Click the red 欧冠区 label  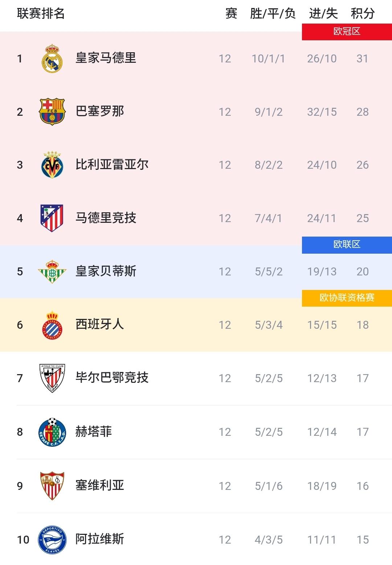click(347, 32)
